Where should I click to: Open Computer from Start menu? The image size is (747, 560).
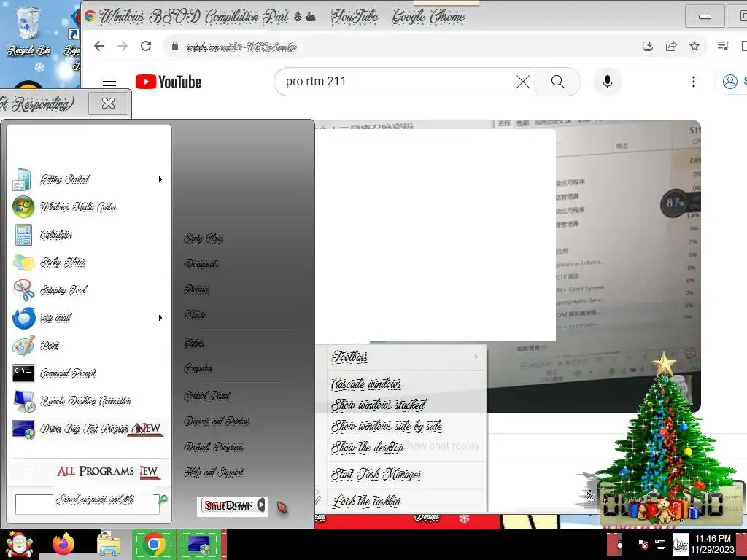click(198, 368)
